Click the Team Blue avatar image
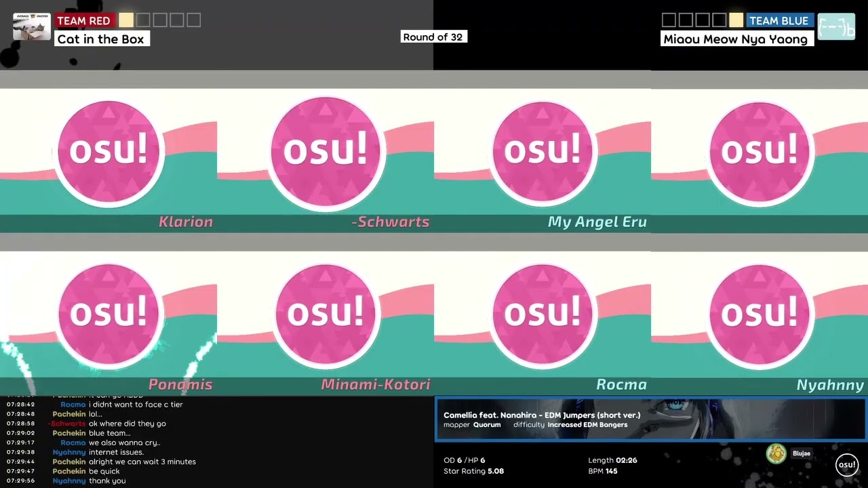Image resolution: width=868 pixels, height=488 pixels. [x=836, y=26]
